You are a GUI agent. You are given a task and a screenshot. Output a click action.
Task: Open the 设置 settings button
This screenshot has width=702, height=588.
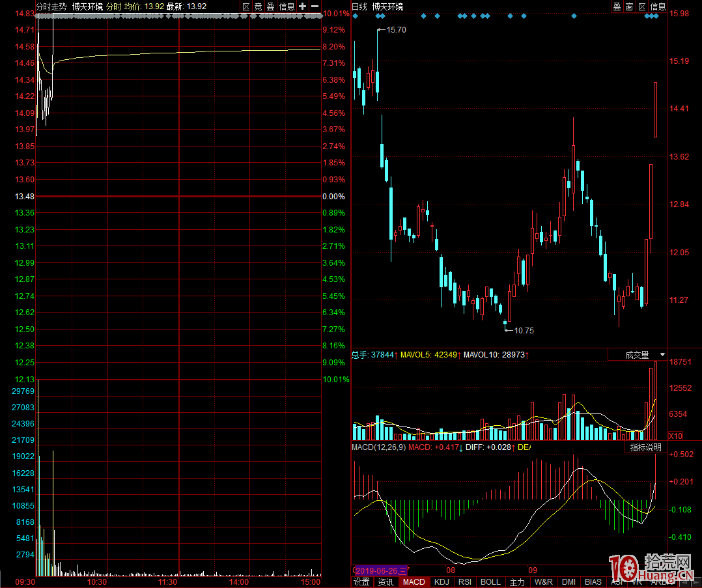click(361, 582)
